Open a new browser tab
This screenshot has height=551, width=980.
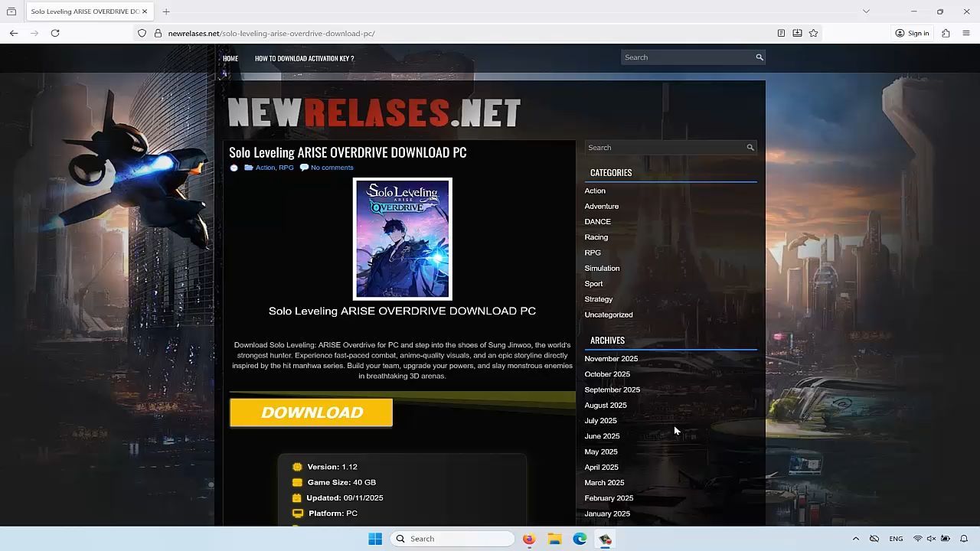click(166, 11)
